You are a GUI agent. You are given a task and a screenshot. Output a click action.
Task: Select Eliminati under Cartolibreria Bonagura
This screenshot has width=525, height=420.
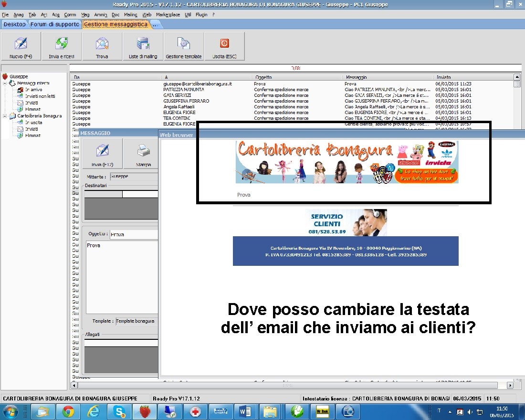pos(33,136)
